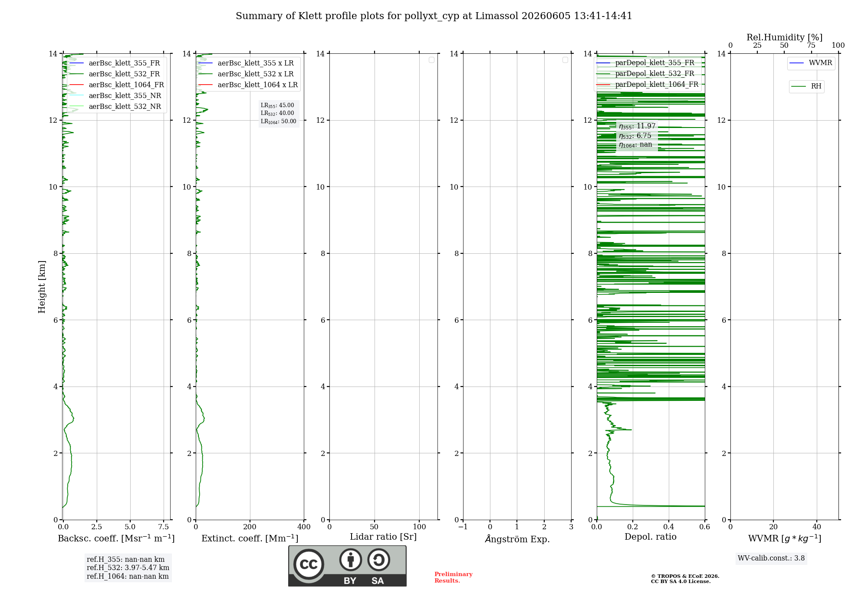Image resolution: width=868 pixels, height=590 pixels.
Task: Click the 'Extinct. coeff.' axis label
Action: [x=250, y=538]
